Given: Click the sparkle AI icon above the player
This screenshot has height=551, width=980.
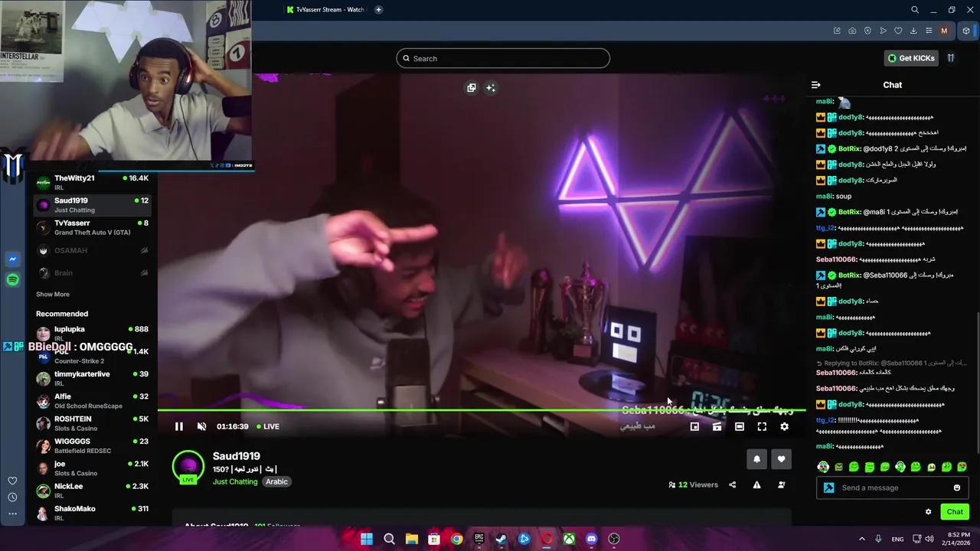Looking at the screenshot, I should [x=491, y=88].
